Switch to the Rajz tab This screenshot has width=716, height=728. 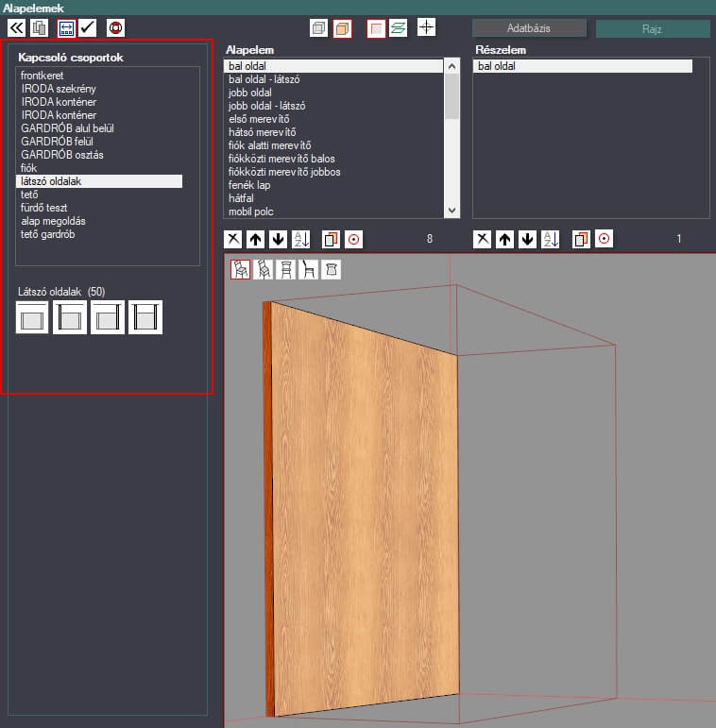pos(652,28)
